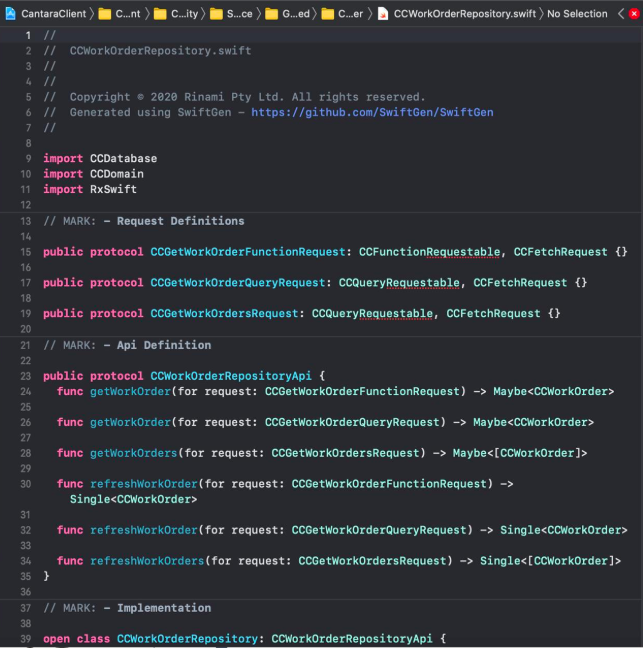Click the red error indicator icon
Viewport: 643px width, 648px height.
point(633,13)
